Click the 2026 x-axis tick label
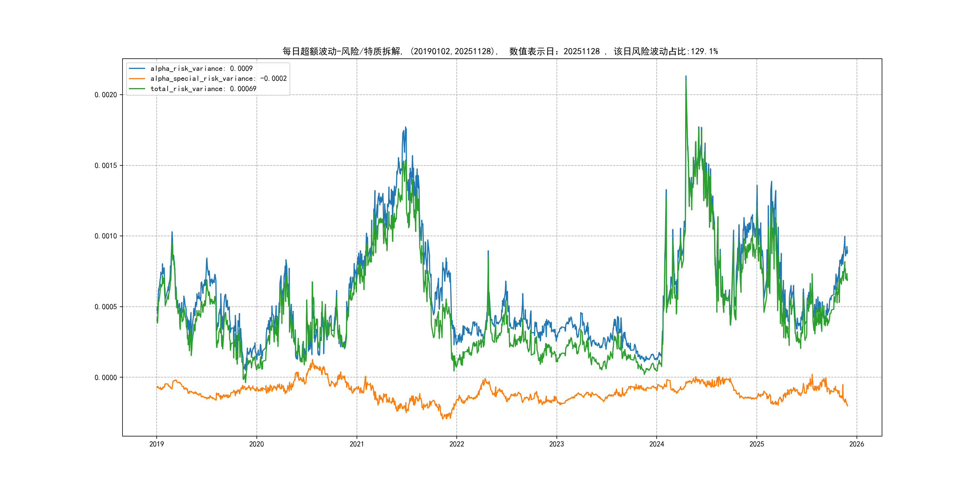 click(857, 444)
